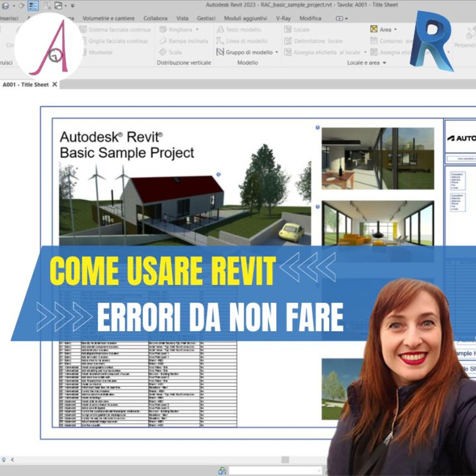Screen dimensions: 476x476
Task: Select the kitchen interior render image
Action: [378, 158]
